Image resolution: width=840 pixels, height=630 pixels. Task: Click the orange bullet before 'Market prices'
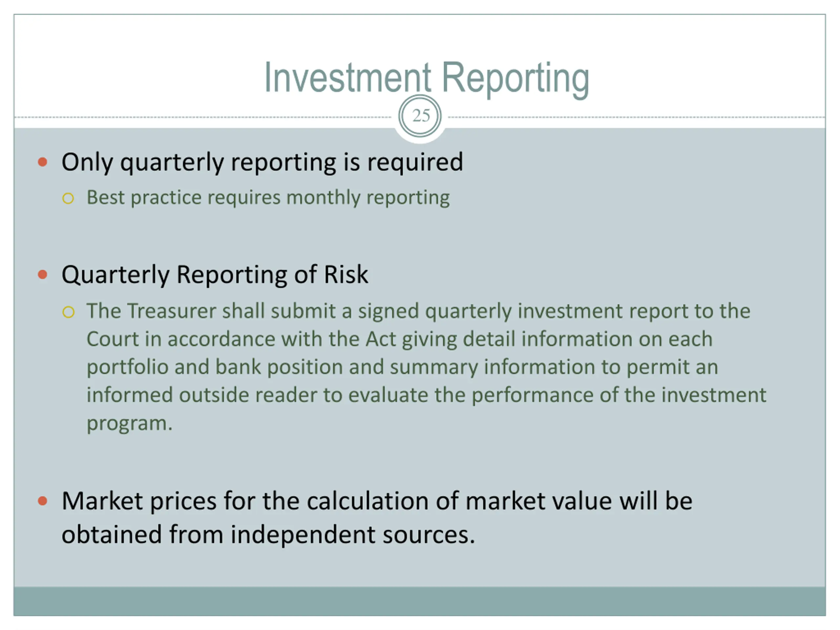(43, 501)
